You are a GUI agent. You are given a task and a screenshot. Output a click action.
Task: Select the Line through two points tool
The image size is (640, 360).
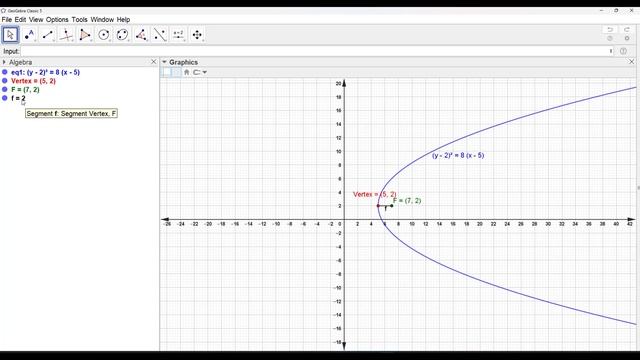(48, 35)
